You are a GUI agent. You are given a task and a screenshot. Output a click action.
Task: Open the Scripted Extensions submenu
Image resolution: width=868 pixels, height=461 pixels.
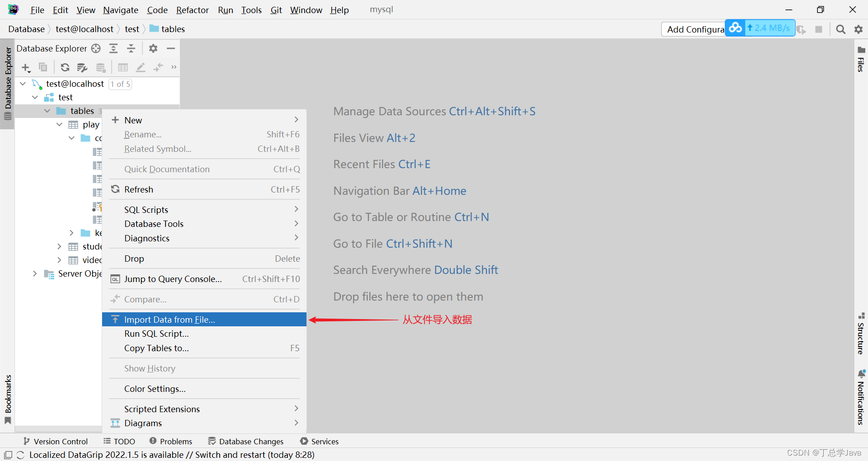(204, 409)
